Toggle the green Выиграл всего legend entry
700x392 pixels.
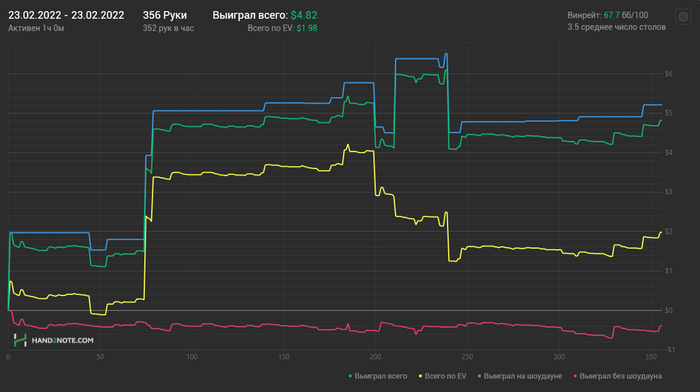(x=378, y=376)
